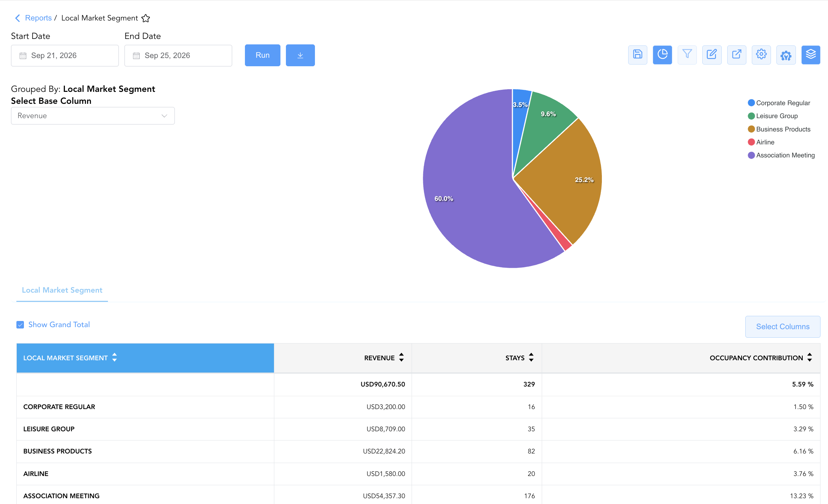Click the layers stack icon
The height and width of the screenshot is (504, 828).
click(x=811, y=55)
